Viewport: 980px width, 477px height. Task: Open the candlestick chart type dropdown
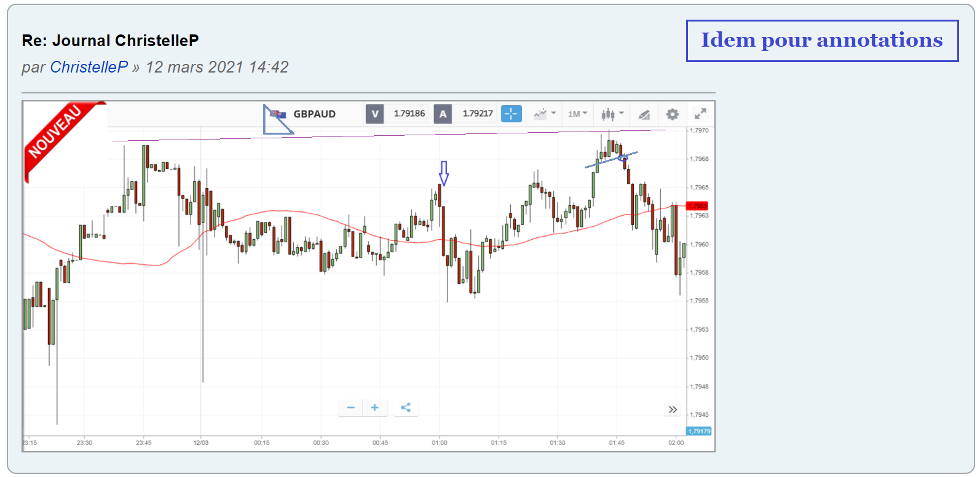[x=612, y=114]
